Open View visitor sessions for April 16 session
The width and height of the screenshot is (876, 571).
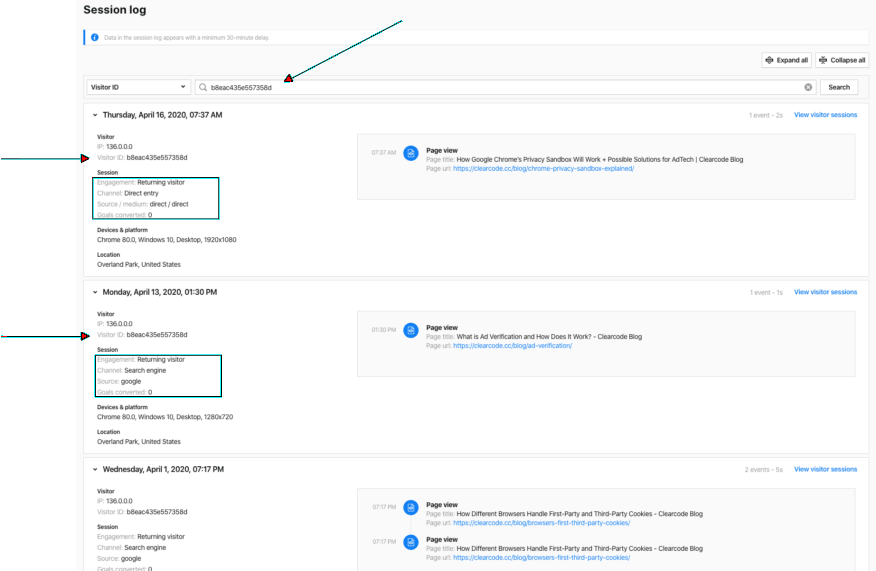pos(825,115)
